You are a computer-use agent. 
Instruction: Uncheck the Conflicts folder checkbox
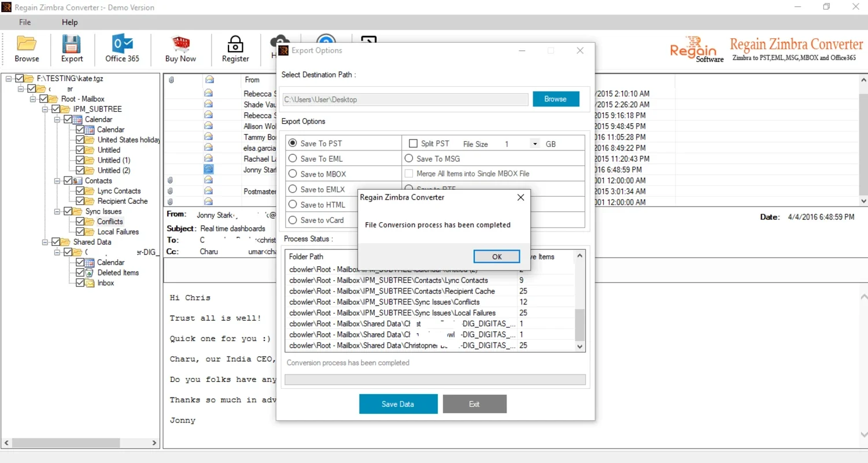[x=80, y=222]
